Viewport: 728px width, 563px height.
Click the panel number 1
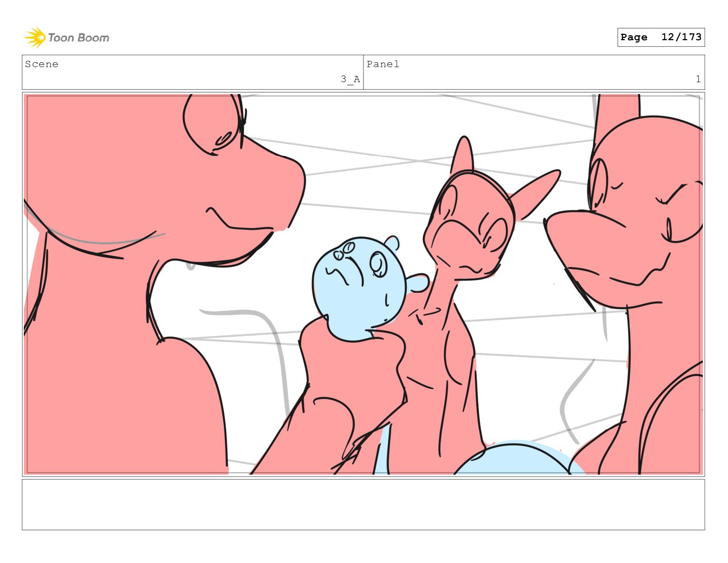coord(698,79)
